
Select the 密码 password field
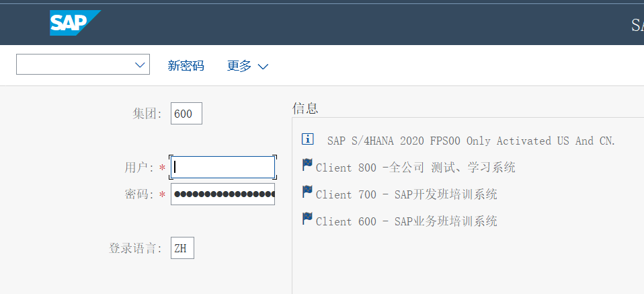(x=223, y=194)
